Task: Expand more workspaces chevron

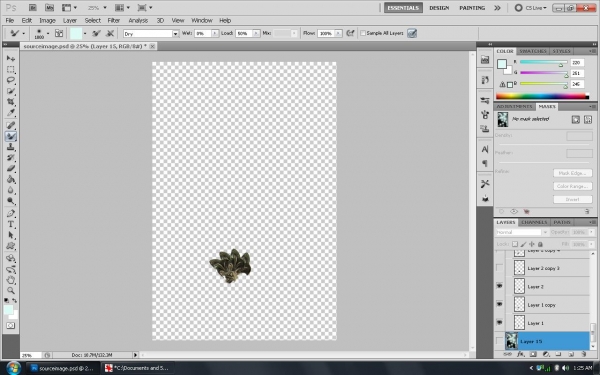Action: click(497, 8)
